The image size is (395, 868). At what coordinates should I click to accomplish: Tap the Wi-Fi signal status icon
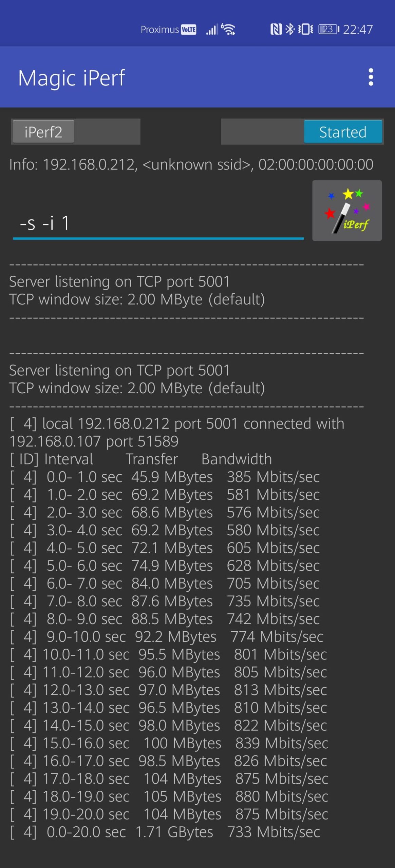228,29
